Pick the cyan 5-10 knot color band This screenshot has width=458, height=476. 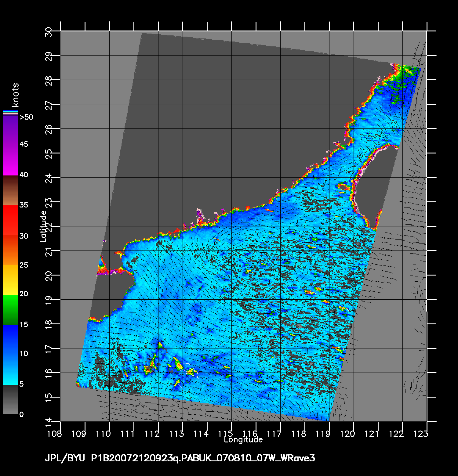[x=11, y=369]
